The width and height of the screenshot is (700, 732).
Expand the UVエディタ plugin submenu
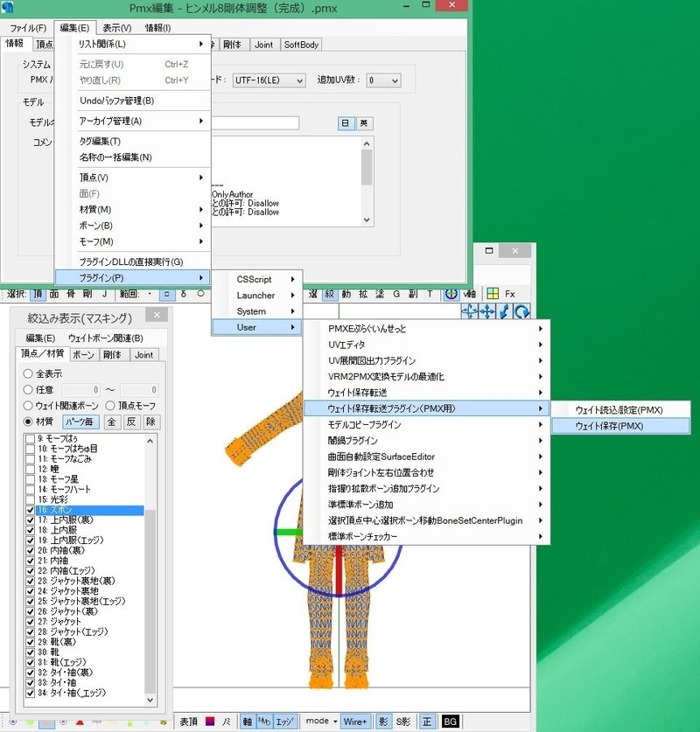click(427, 345)
